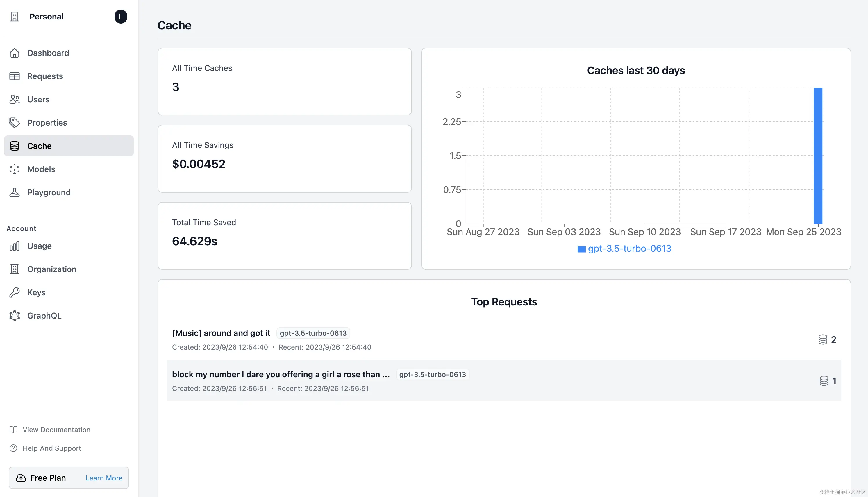This screenshot has width=868, height=497.
Task: Click the Learn More link
Action: pyautogui.click(x=104, y=478)
